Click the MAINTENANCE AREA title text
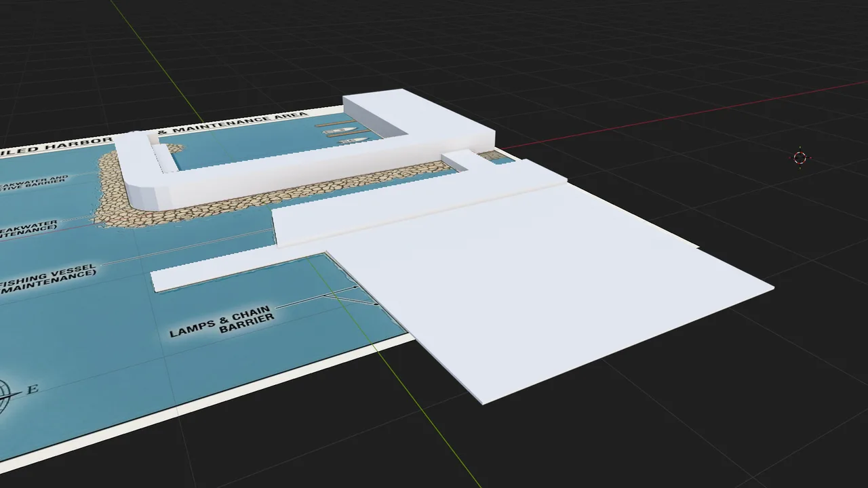868x488 pixels. pos(245,123)
